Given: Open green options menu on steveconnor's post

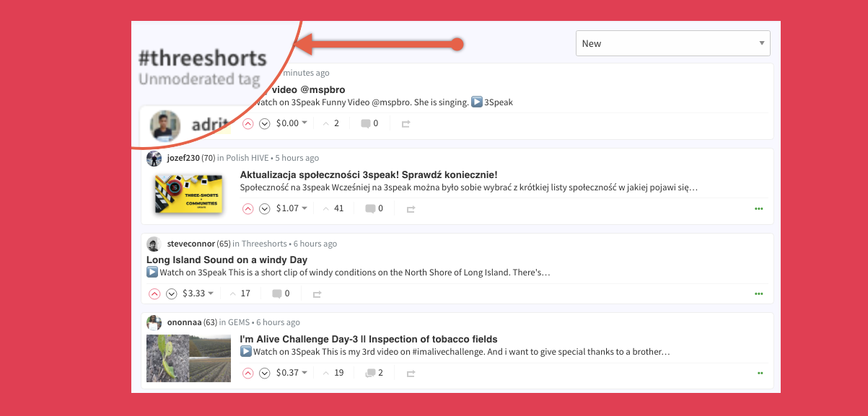Looking at the screenshot, I should pyautogui.click(x=758, y=294).
